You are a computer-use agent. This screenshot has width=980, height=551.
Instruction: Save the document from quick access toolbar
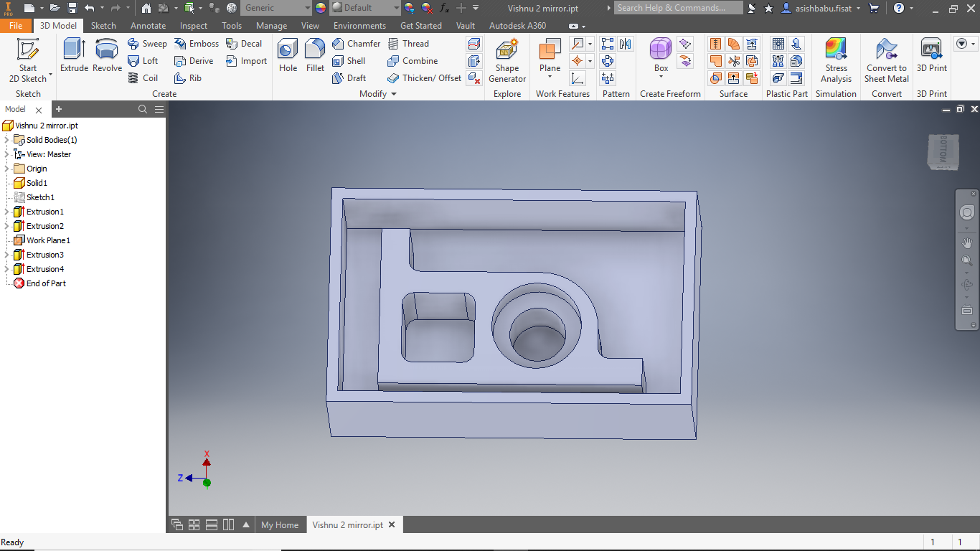(72, 8)
